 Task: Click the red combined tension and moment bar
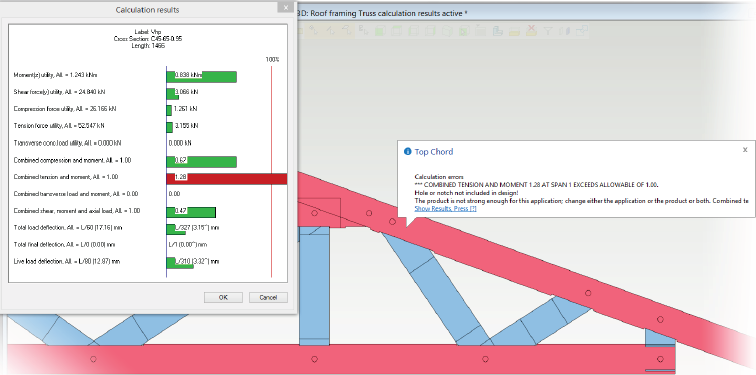(x=227, y=179)
